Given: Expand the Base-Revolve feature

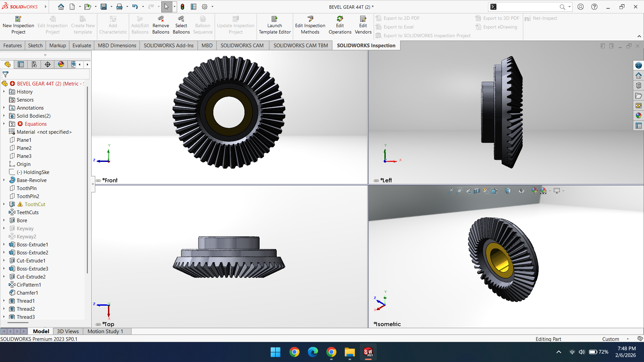Looking at the screenshot, I should click(x=4, y=180).
